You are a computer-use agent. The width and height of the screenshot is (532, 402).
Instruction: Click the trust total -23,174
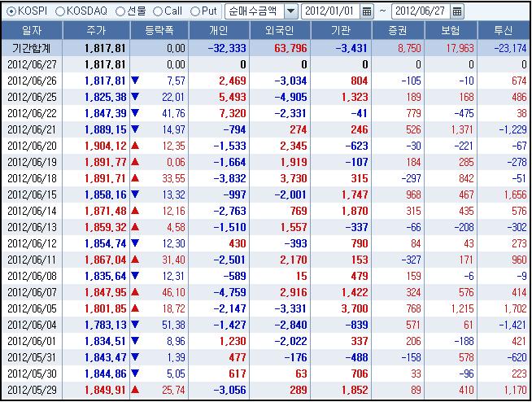510,48
